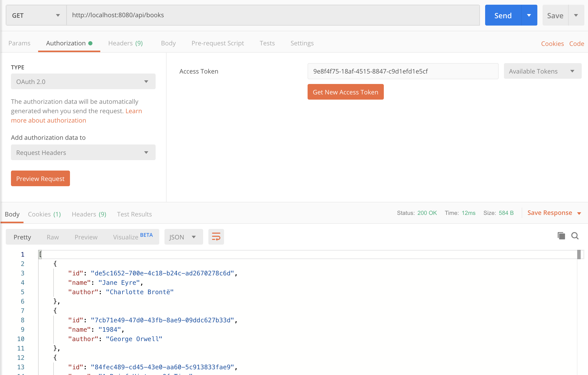Click the "Jane Eyre" name value
The width and height of the screenshot is (588, 375).
tap(119, 283)
